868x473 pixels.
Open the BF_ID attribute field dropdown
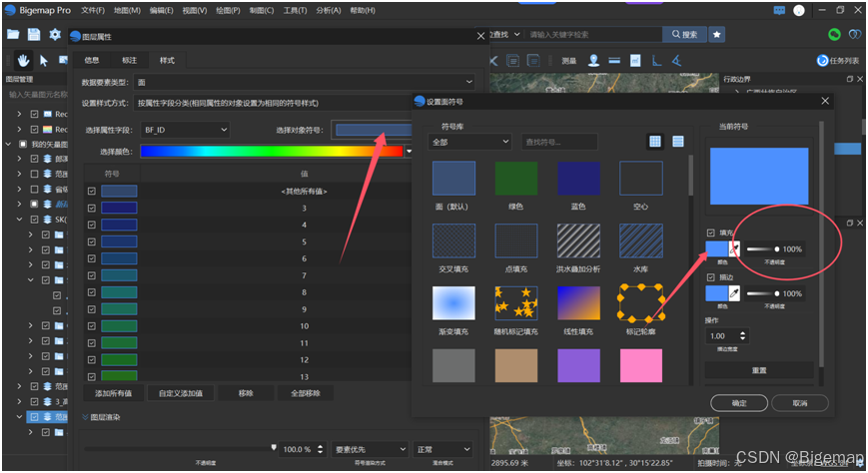(185, 130)
